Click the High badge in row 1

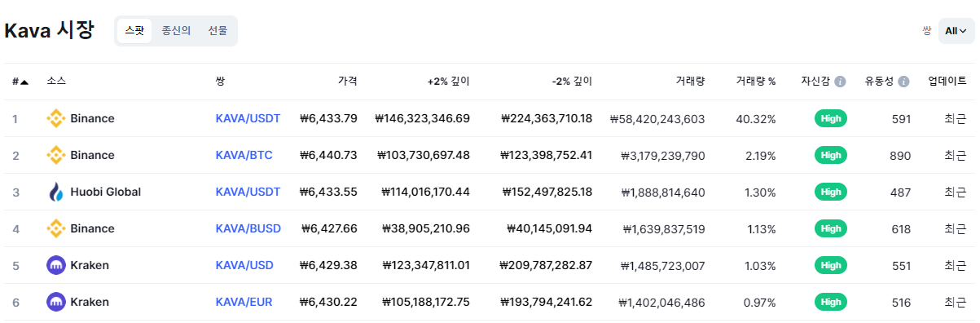(831, 118)
